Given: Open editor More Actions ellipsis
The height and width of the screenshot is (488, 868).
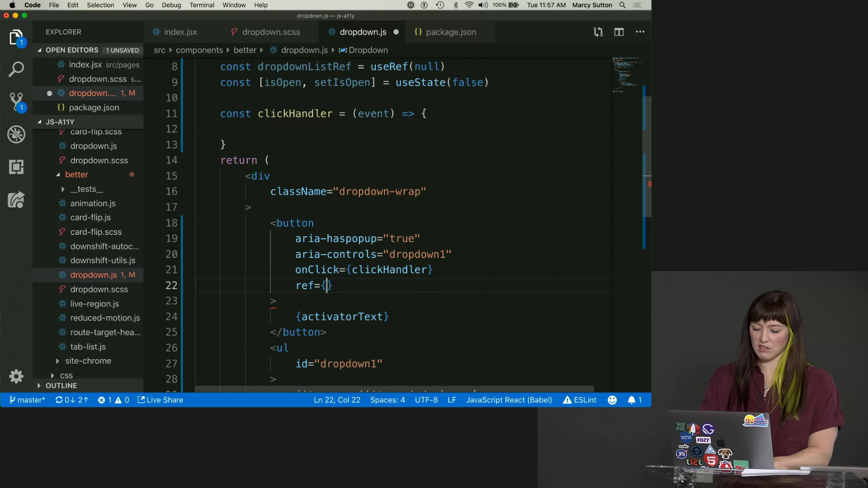Looking at the screenshot, I should tap(640, 32).
